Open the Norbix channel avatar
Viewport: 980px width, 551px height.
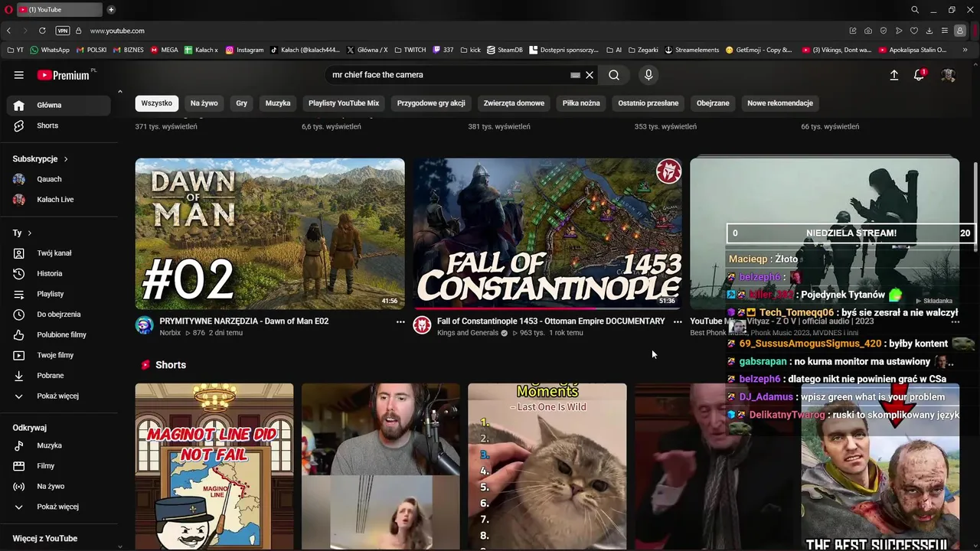click(x=145, y=325)
